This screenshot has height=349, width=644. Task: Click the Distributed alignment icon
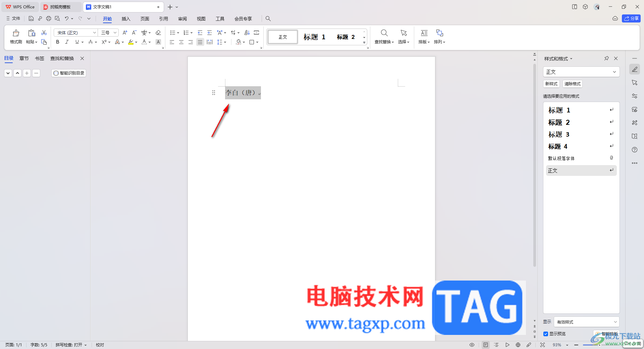pyautogui.click(x=210, y=42)
